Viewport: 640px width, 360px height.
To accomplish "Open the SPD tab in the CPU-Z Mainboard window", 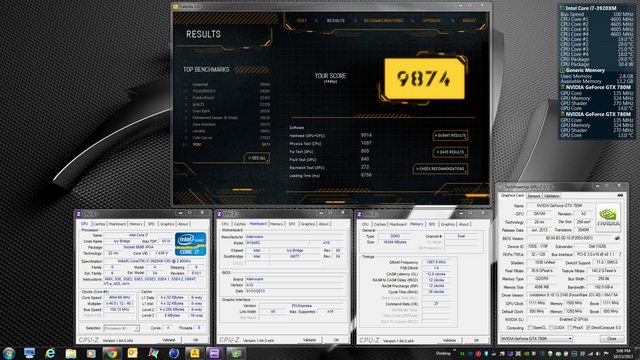I will pos(292,224).
